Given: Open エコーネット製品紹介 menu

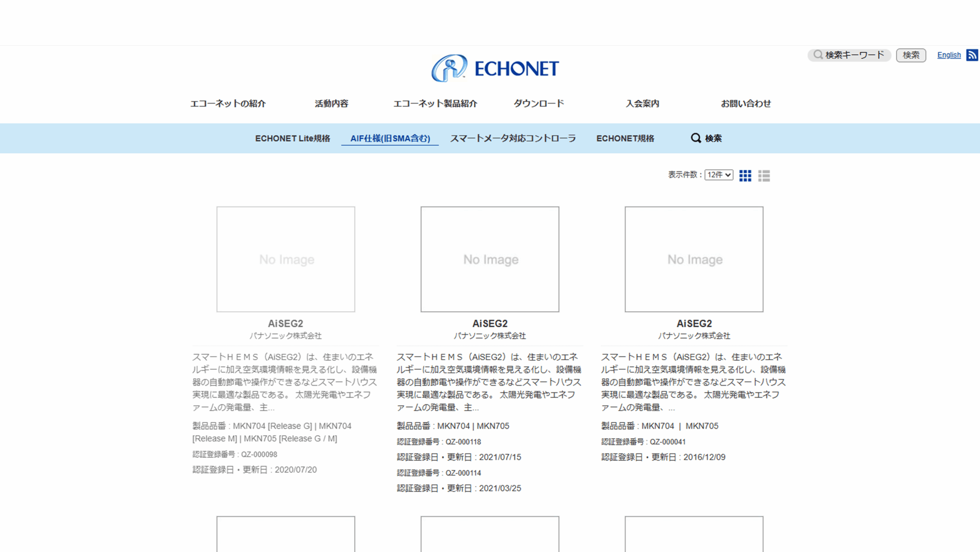Looking at the screenshot, I should point(435,103).
